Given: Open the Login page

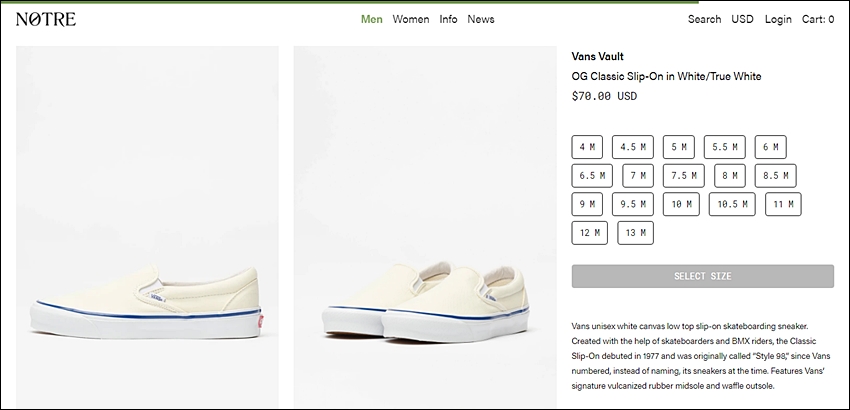Looking at the screenshot, I should point(778,19).
